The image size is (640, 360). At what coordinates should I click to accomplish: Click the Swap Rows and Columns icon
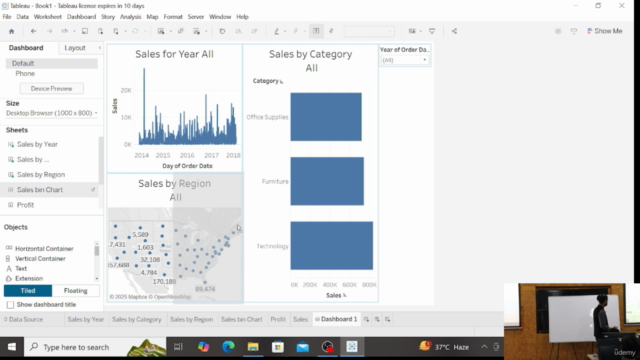(222, 31)
